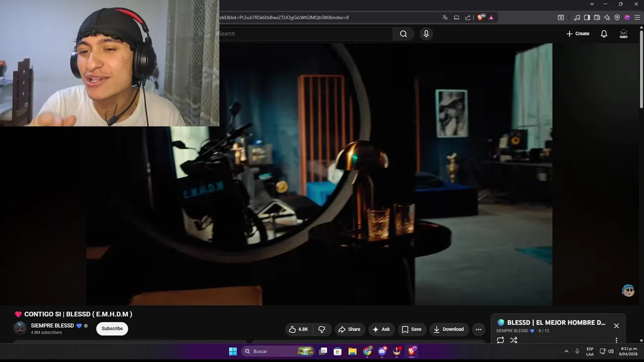Viewport: 644px width, 362px height.
Task: Open Brave Wallet icon
Action: click(597, 17)
